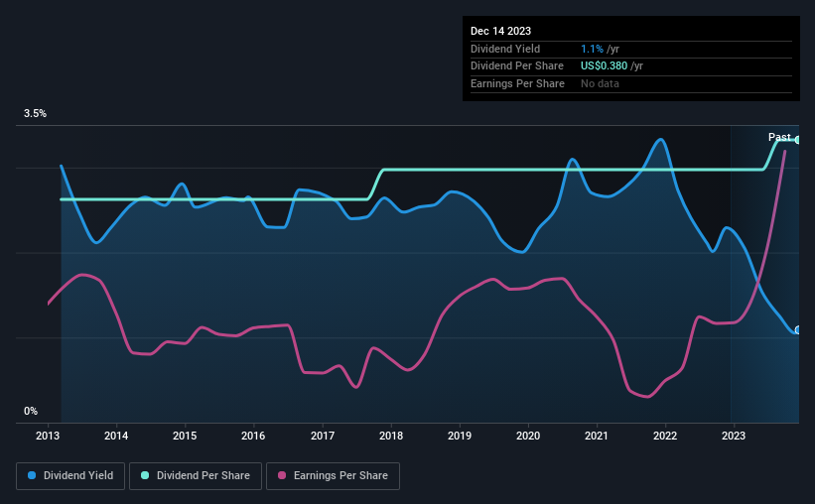Click the blue Dividend Yield legend dot
The width and height of the screenshot is (815, 504).
32,475
